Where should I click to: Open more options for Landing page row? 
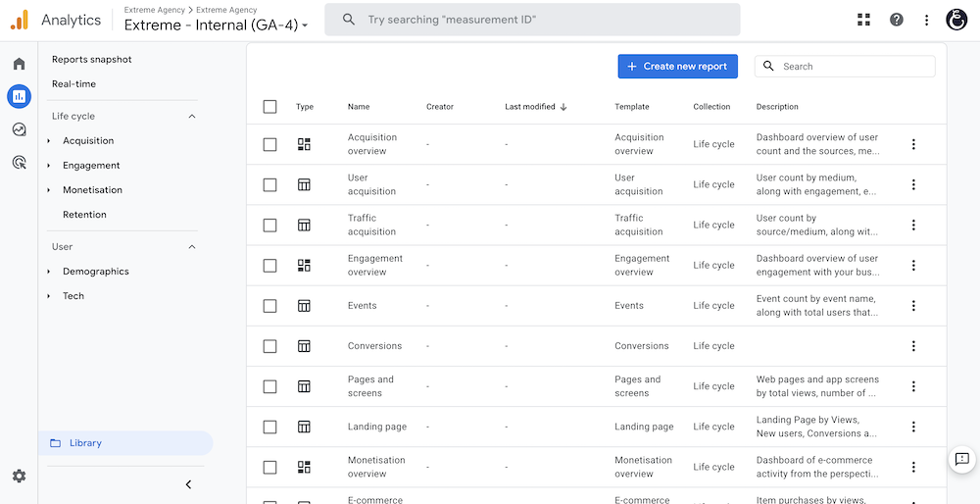tap(913, 427)
